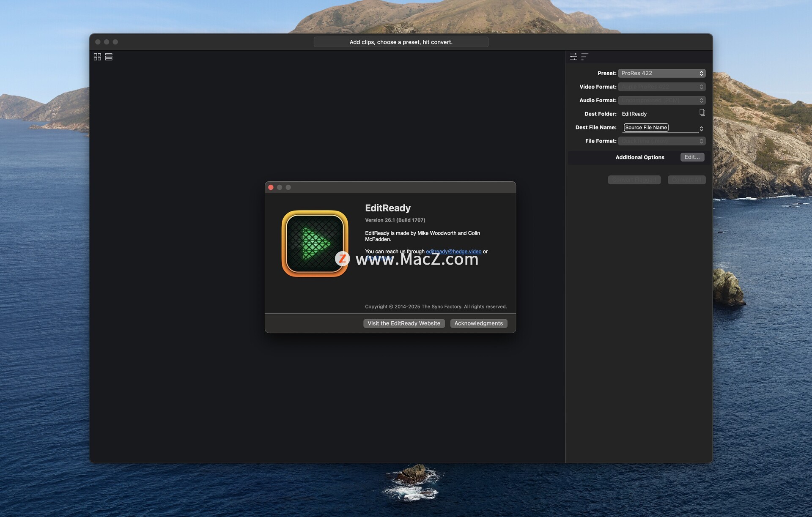Open the Audio Format dropdown
The height and width of the screenshot is (517, 812).
pyautogui.click(x=661, y=100)
